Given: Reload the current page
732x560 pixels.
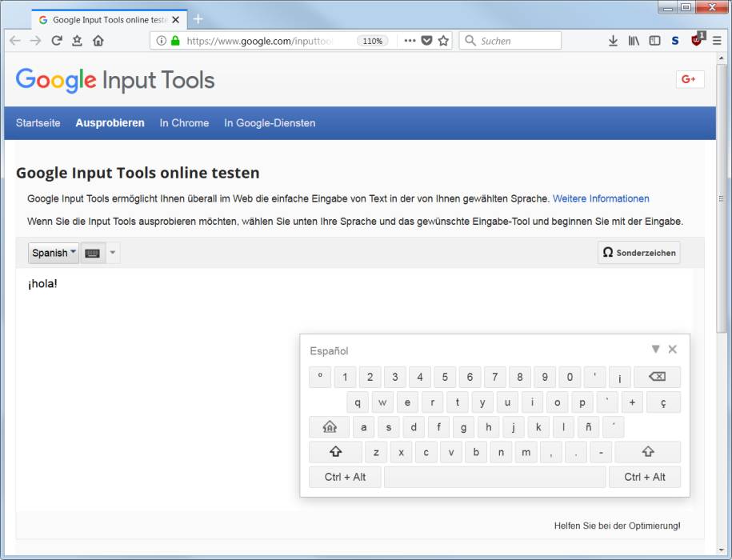Looking at the screenshot, I should coord(57,41).
